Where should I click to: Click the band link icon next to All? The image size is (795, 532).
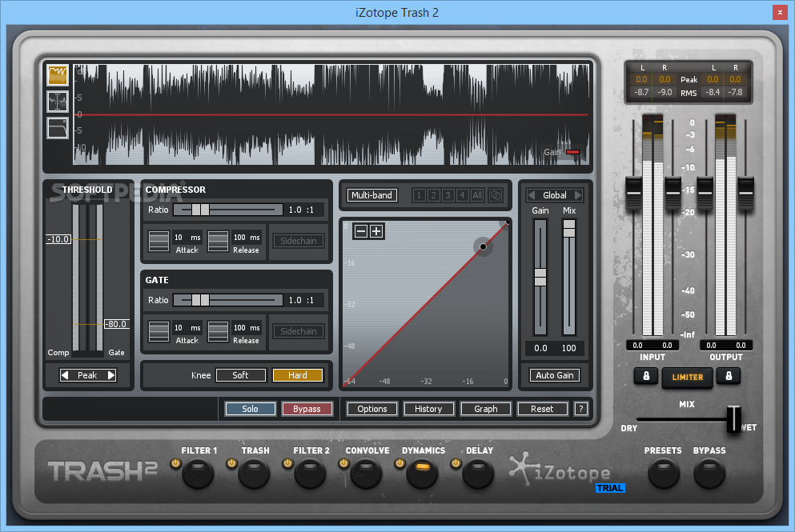tap(496, 195)
